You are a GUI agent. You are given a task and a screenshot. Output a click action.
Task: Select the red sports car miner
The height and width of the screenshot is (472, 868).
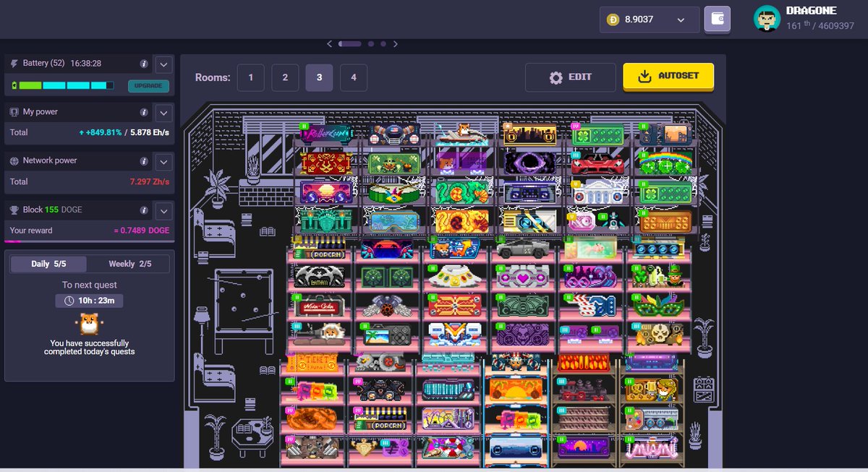597,163
